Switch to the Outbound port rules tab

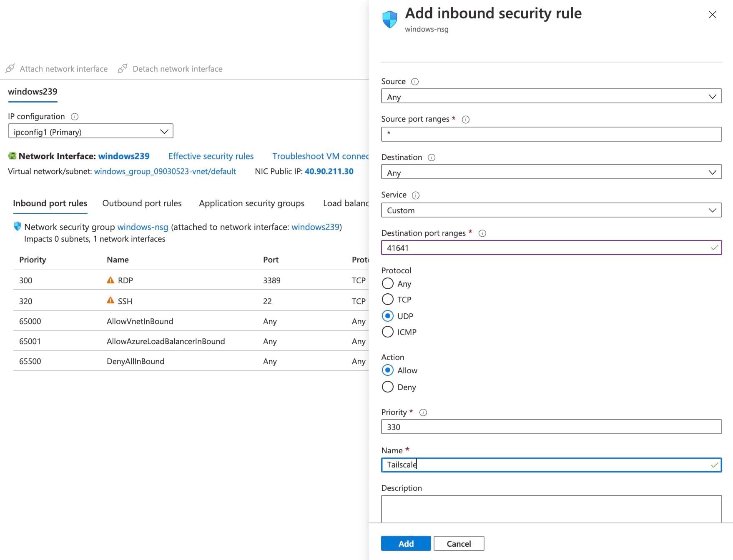point(142,203)
